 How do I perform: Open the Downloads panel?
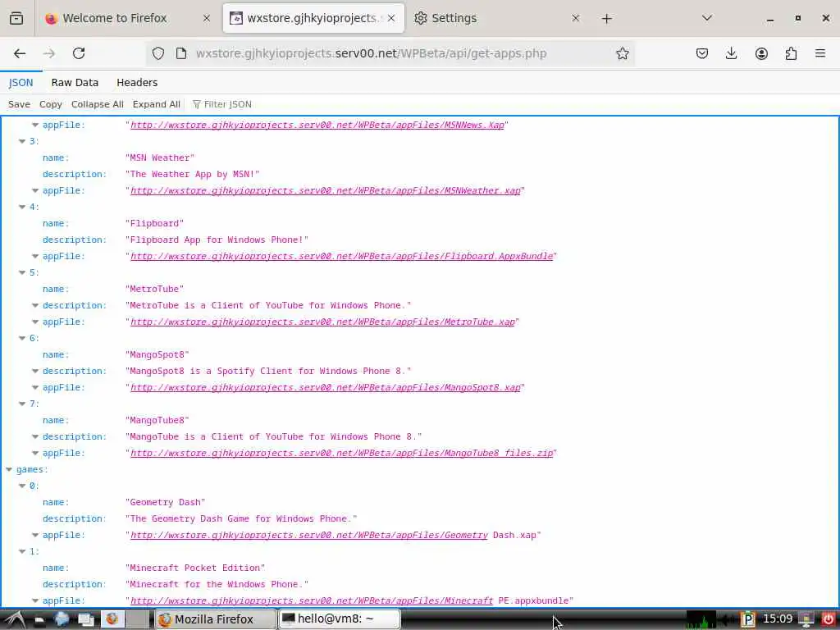[731, 53]
